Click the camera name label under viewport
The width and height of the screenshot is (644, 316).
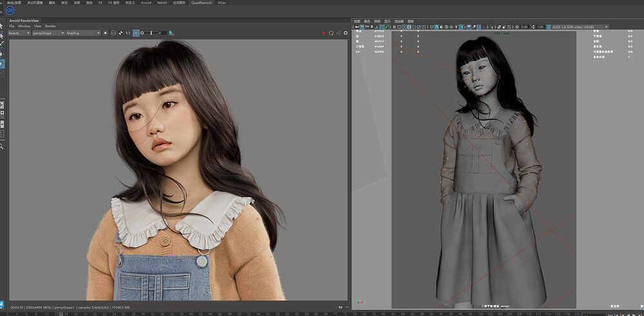click(495, 306)
